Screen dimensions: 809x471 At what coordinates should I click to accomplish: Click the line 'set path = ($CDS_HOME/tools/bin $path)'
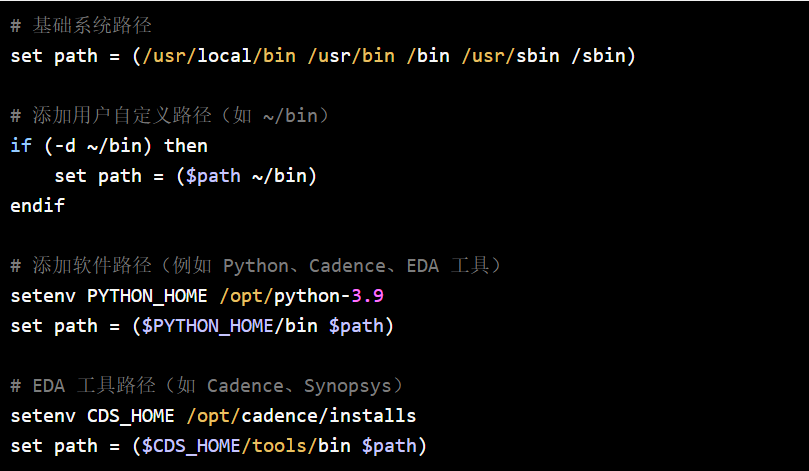coord(219,446)
